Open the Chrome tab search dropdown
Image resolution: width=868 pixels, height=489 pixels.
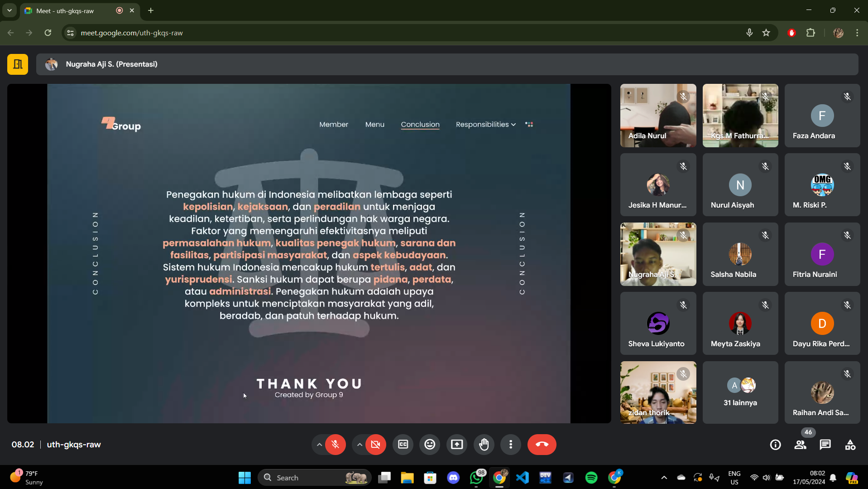tap(9, 10)
